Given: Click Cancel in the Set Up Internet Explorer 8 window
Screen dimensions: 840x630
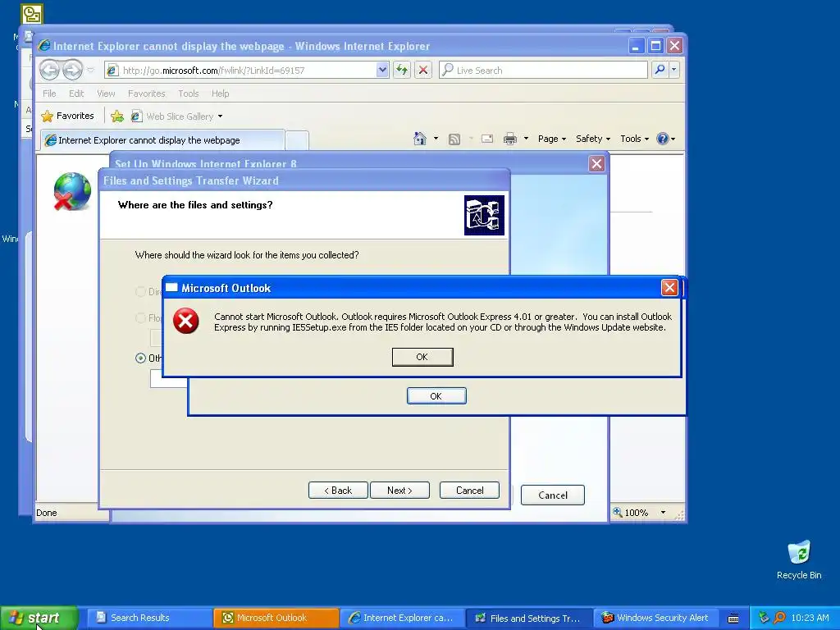Looking at the screenshot, I should click(x=552, y=495).
